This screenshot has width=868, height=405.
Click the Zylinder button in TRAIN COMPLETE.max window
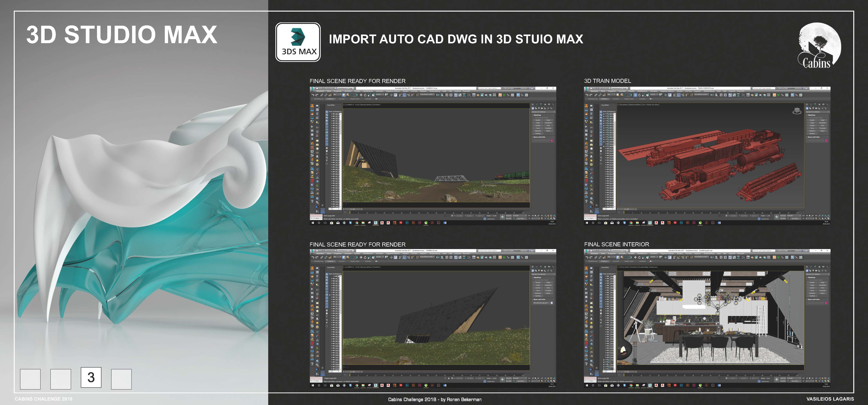pos(812,126)
